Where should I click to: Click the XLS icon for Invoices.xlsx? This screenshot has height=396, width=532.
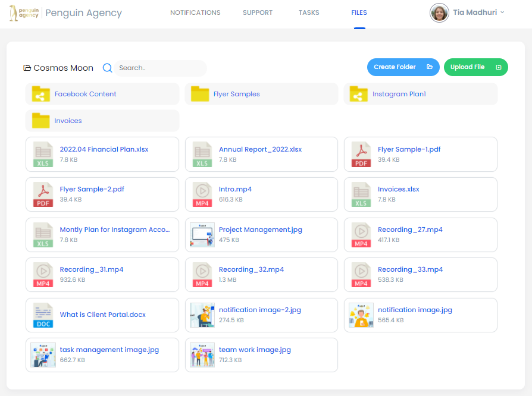coord(361,194)
